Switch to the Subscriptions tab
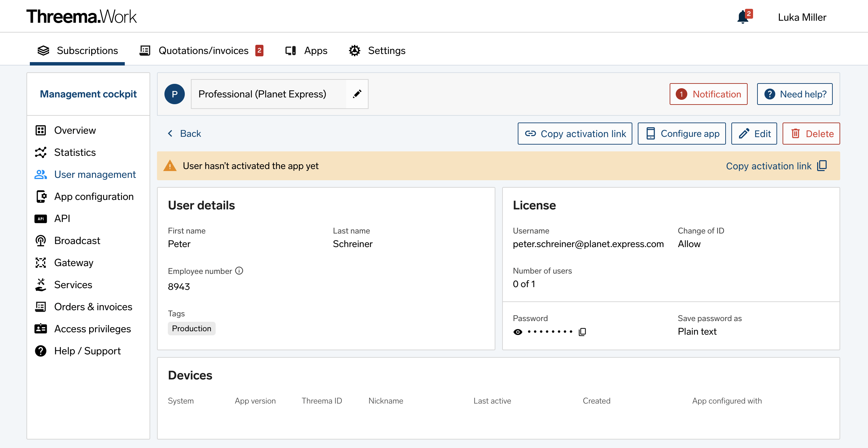Viewport: 868px width, 448px height. (77, 50)
